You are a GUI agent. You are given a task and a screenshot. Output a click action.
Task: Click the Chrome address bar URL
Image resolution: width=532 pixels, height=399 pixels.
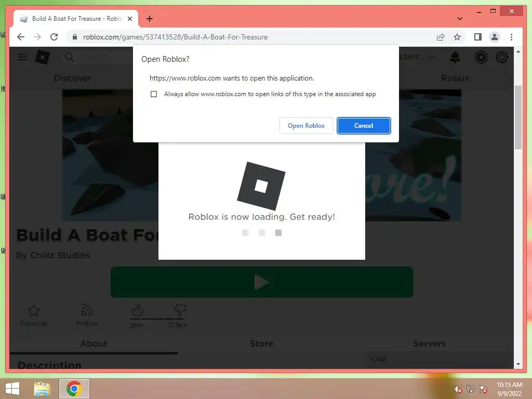[175, 37]
